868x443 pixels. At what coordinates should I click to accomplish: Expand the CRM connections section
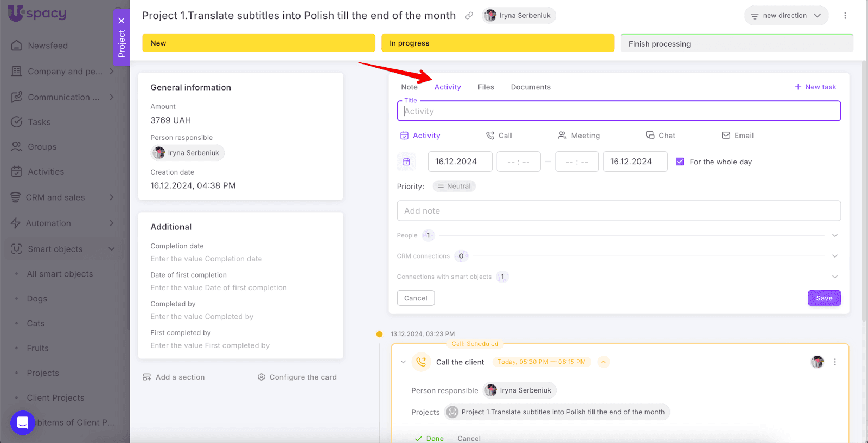click(835, 256)
